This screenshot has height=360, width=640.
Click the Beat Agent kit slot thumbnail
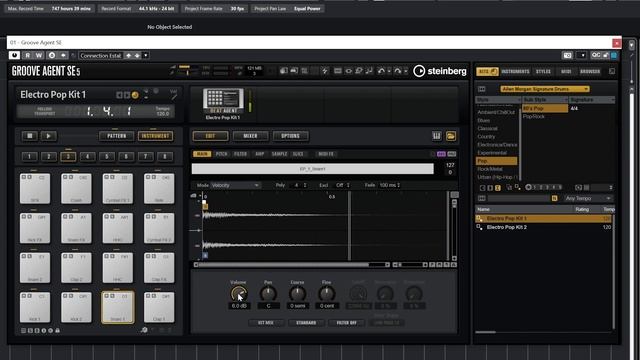(x=223, y=101)
